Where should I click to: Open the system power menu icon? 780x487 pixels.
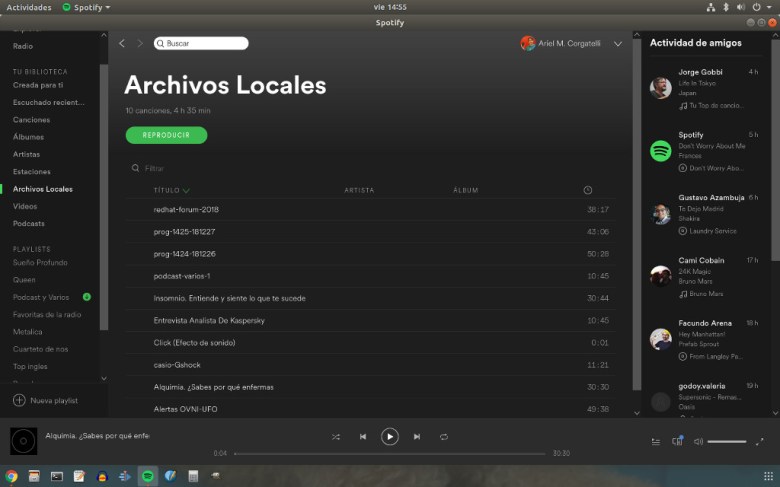tap(756, 7)
